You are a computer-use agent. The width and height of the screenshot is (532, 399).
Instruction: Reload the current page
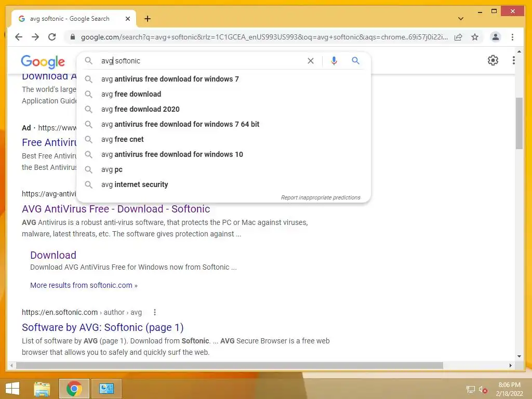point(52,37)
